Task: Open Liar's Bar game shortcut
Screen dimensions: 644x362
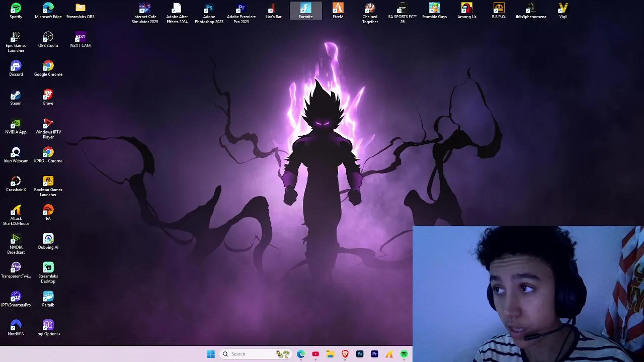Action: 273,11
